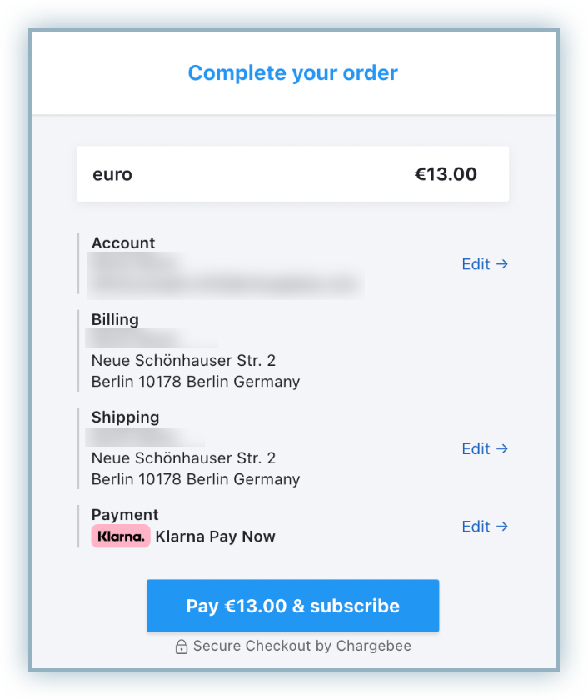Click the €13.00 price in order summary
This screenshot has width=588, height=700.
click(x=446, y=174)
